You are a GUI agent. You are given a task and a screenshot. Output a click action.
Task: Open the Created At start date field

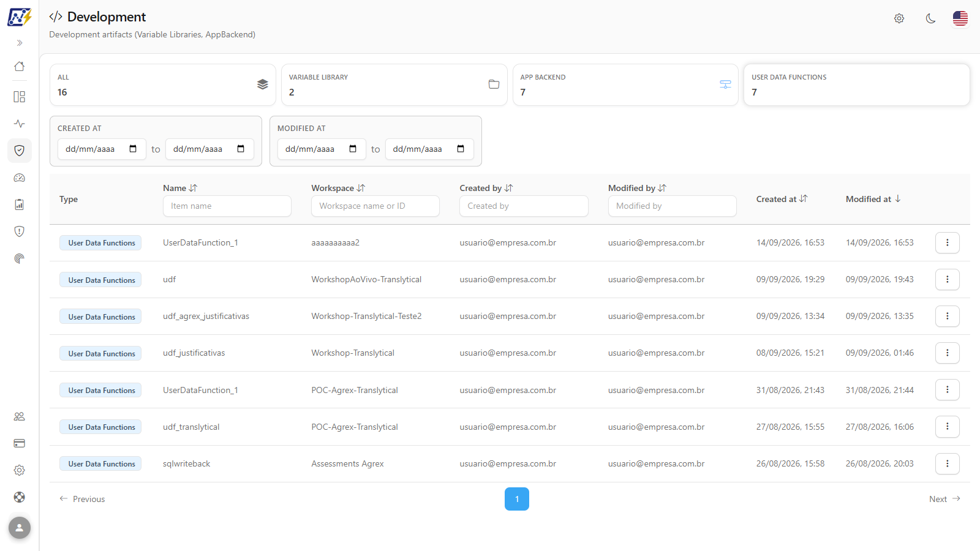point(102,149)
